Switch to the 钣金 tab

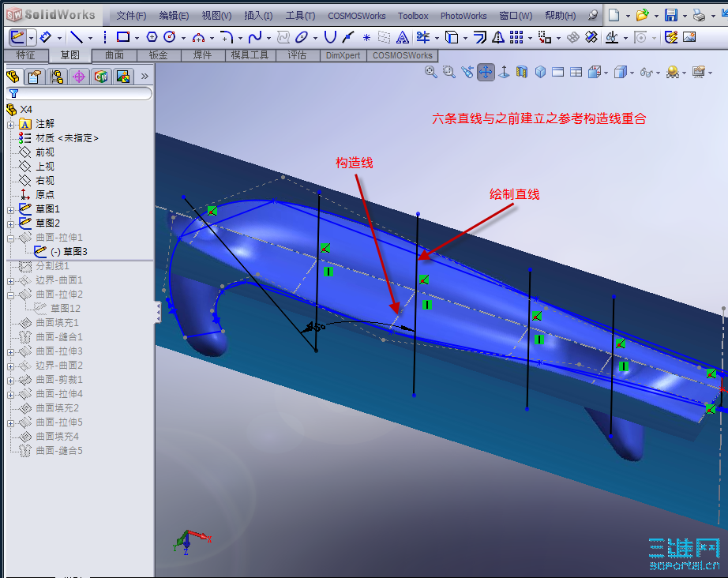point(159,55)
